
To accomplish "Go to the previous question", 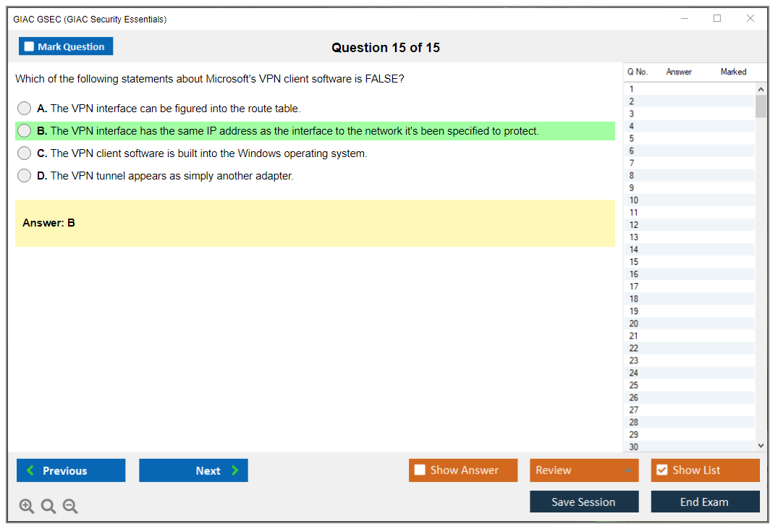I will (x=71, y=470).
